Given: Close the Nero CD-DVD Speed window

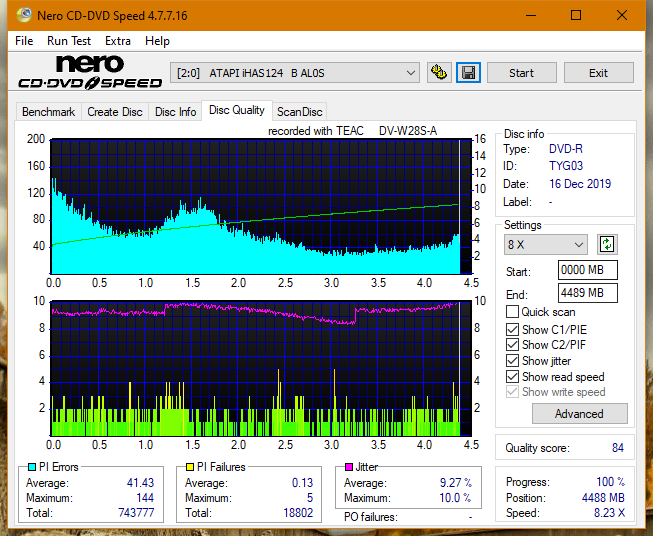Looking at the screenshot, I should pos(622,15).
